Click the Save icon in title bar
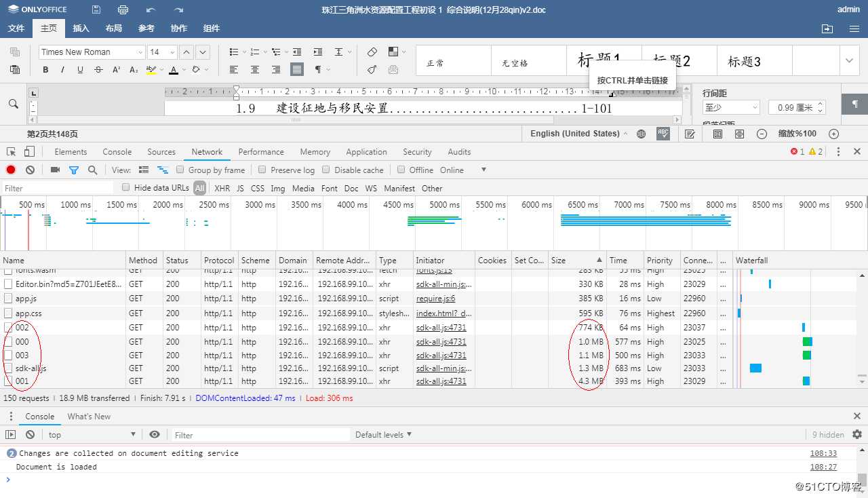Viewport: 868px width, 498px height. 96,9
